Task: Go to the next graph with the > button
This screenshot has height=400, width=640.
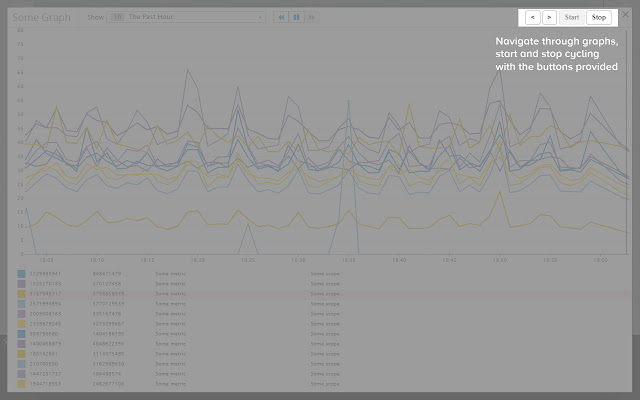Action: coord(549,18)
